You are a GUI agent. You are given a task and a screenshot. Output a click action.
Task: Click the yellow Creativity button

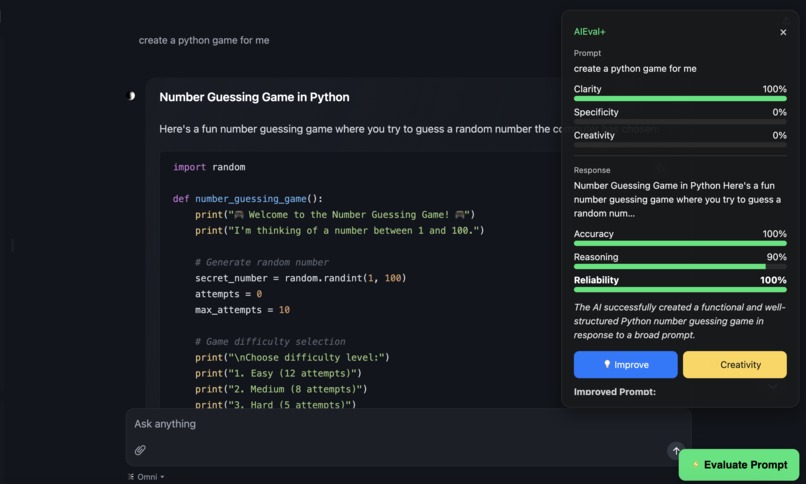735,365
